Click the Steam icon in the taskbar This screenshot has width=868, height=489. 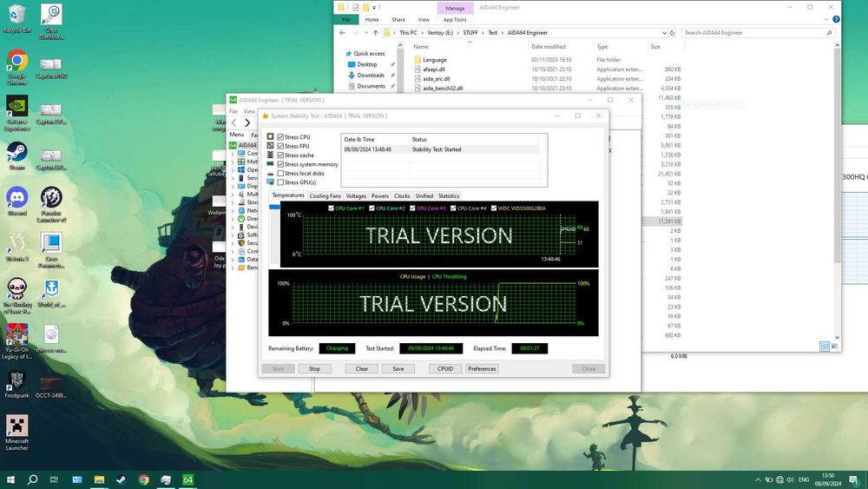click(x=122, y=479)
